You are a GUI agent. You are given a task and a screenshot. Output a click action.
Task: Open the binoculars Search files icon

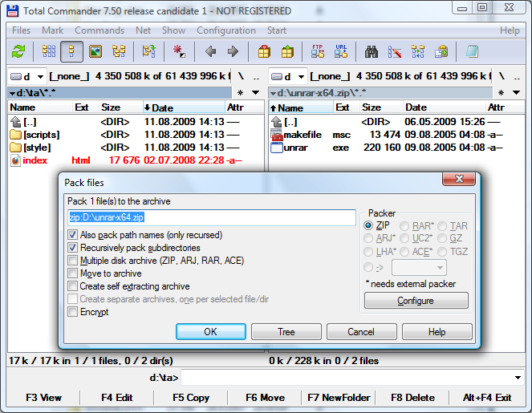point(372,52)
